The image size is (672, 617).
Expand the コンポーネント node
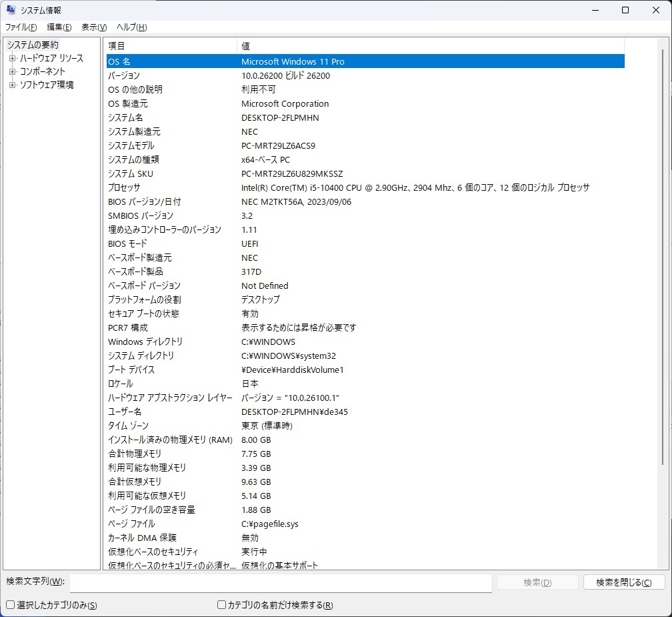click(x=13, y=71)
